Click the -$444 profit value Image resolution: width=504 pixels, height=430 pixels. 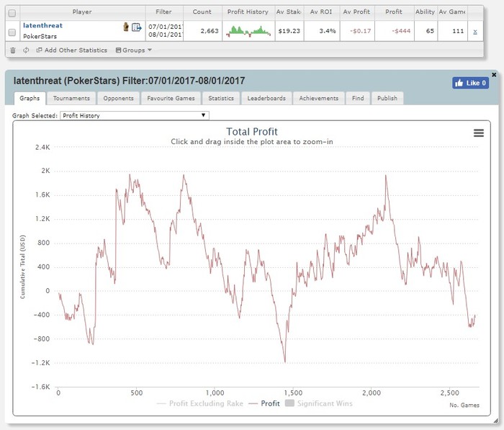click(401, 31)
